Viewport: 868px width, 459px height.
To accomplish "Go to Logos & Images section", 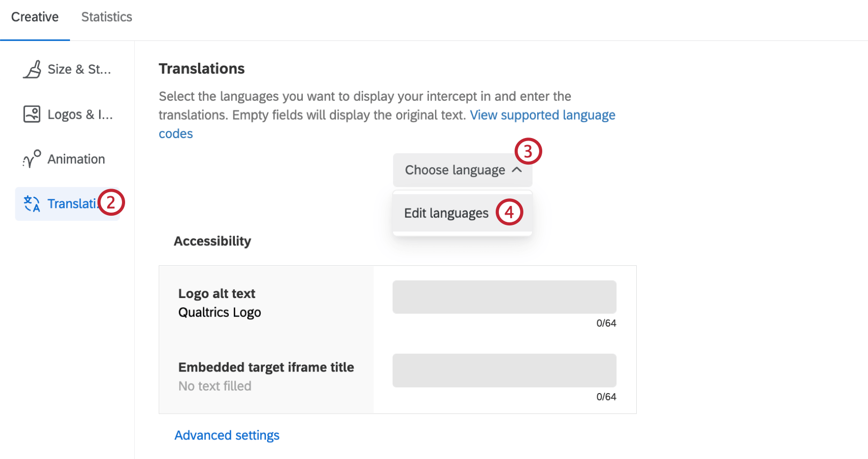I will 80,114.
